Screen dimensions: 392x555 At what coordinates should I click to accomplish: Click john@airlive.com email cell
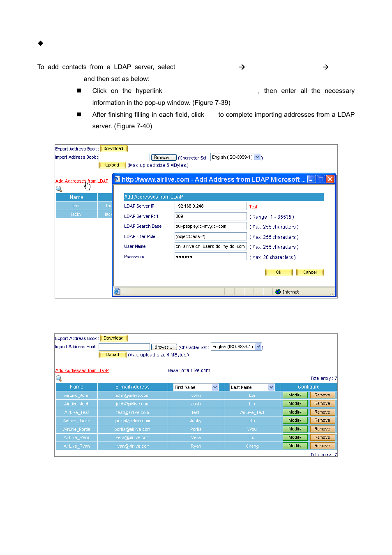coord(132,395)
